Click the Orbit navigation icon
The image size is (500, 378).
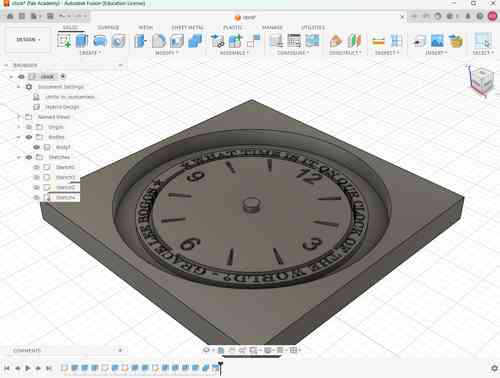pos(206,350)
